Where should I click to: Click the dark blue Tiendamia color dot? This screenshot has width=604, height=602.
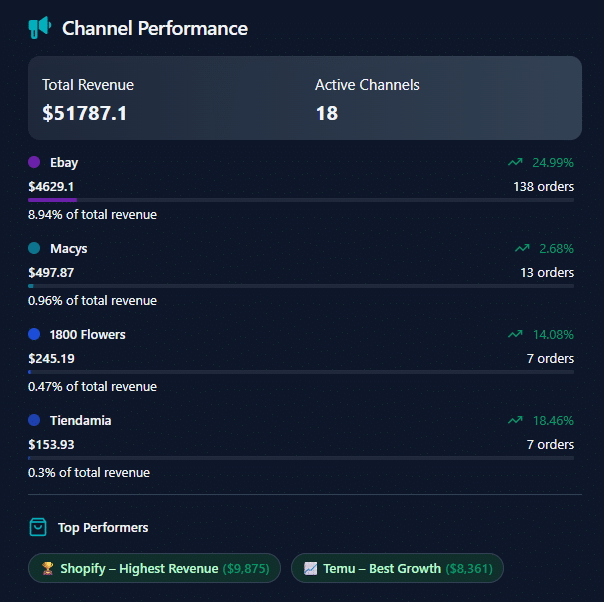[x=34, y=420]
